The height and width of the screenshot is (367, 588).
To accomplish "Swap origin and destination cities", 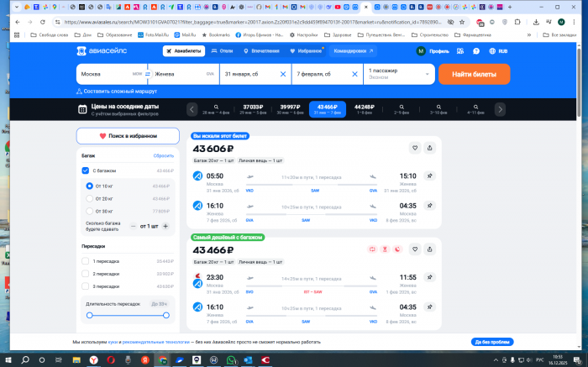I will [147, 74].
